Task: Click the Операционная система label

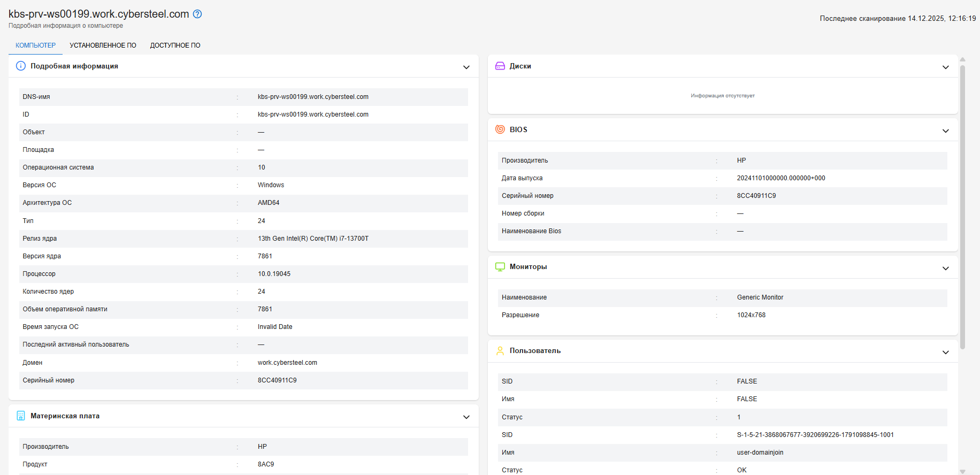Action: (58, 167)
